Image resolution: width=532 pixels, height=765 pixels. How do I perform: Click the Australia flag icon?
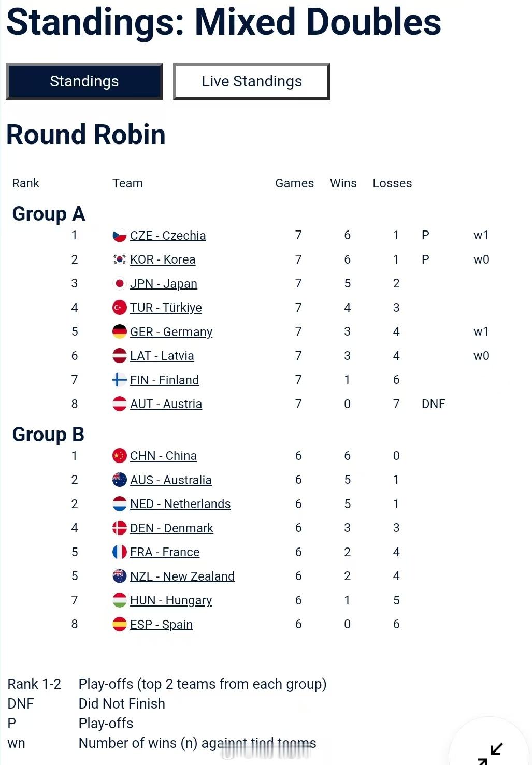(120, 480)
